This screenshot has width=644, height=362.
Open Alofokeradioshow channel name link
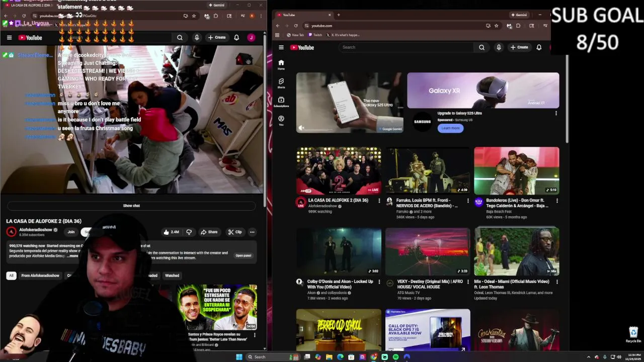tap(36, 230)
